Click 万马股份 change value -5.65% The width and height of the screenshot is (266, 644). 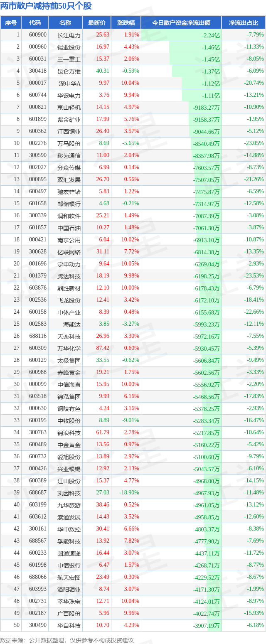click(x=131, y=143)
